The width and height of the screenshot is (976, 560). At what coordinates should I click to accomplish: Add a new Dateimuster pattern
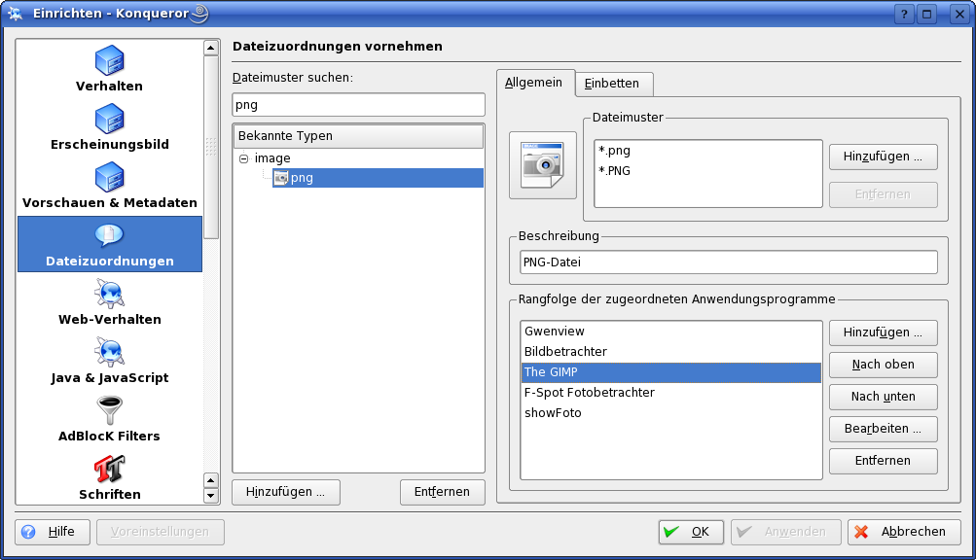pyautogui.click(x=882, y=157)
